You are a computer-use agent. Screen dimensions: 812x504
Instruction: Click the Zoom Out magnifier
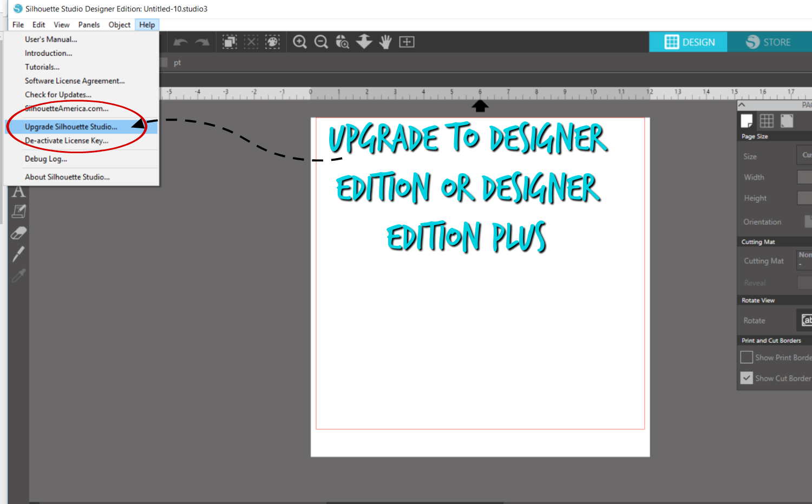click(x=321, y=42)
